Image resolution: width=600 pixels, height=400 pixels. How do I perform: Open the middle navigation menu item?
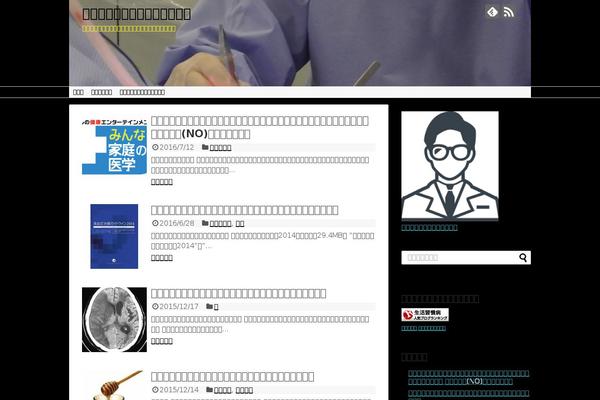point(101,92)
